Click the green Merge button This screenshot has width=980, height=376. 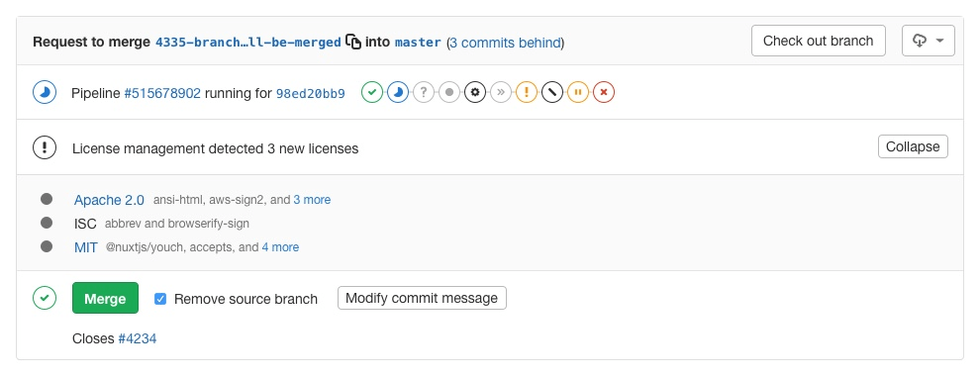click(105, 298)
